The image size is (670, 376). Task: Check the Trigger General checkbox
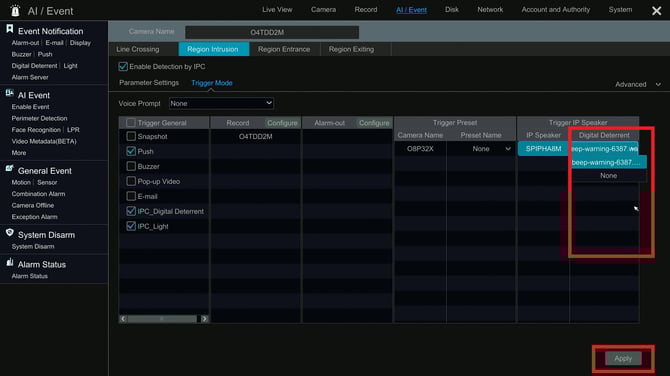point(131,123)
